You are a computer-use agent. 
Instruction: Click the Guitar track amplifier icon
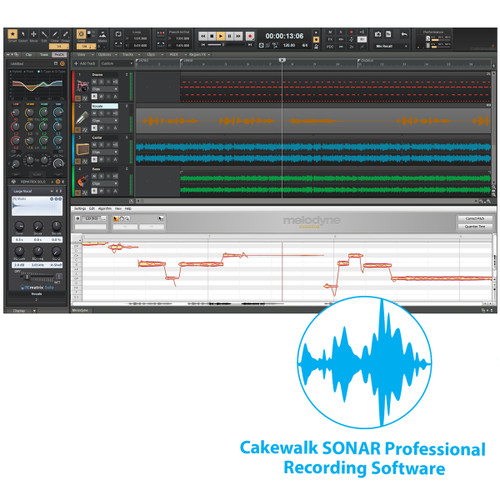tap(82, 149)
